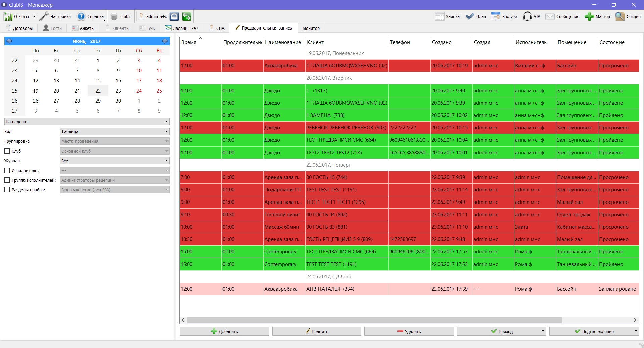The height and width of the screenshot is (348, 644).
Task: Click the green sync arrows icon
Action: click(187, 16)
